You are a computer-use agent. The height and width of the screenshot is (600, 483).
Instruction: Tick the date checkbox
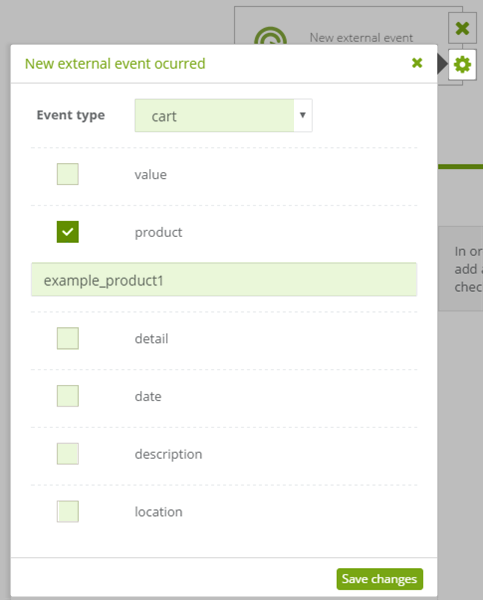pos(68,396)
